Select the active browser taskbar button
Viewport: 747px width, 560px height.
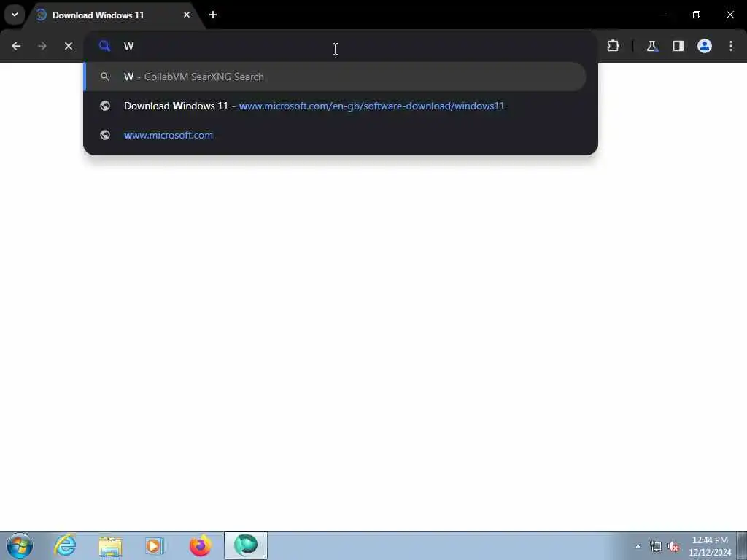pos(246,545)
